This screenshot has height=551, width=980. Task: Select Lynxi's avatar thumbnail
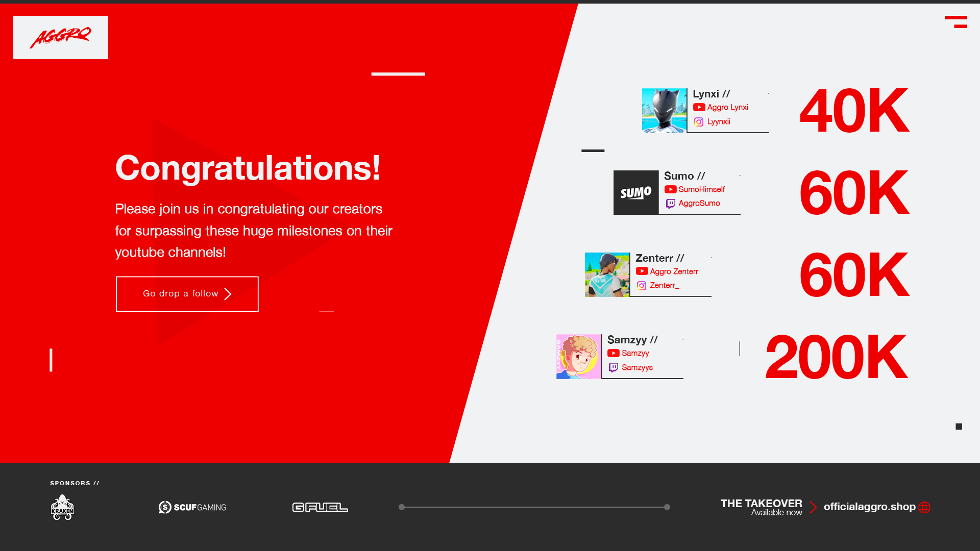[664, 111]
